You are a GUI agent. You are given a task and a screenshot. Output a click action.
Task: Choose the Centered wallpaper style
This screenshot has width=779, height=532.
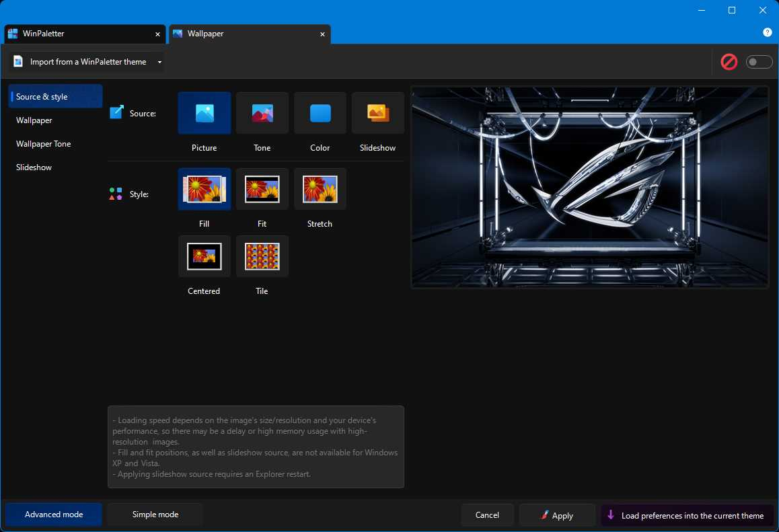pyautogui.click(x=205, y=256)
